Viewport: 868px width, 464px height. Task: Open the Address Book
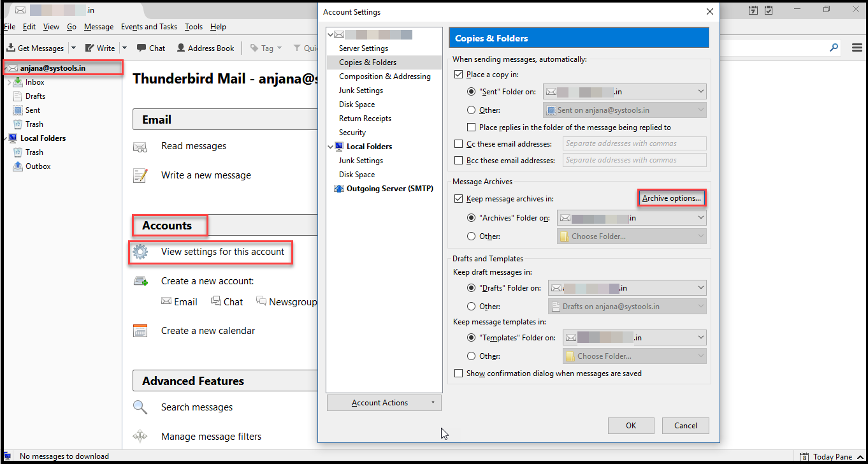[x=205, y=48]
